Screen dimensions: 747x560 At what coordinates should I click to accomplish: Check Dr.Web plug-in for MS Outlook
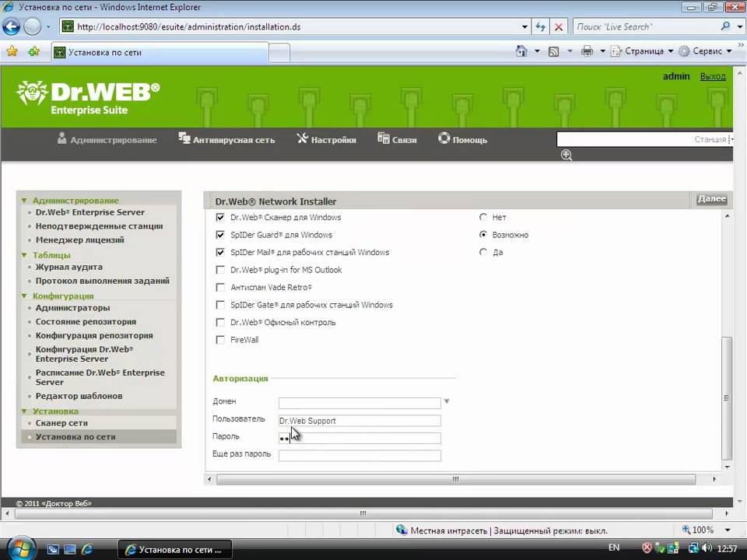click(x=220, y=270)
